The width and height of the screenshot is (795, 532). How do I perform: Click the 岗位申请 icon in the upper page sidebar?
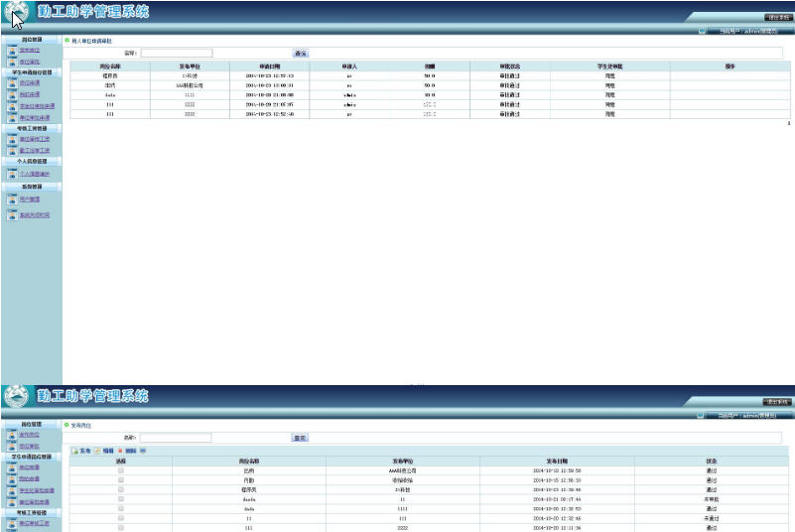click(12, 83)
